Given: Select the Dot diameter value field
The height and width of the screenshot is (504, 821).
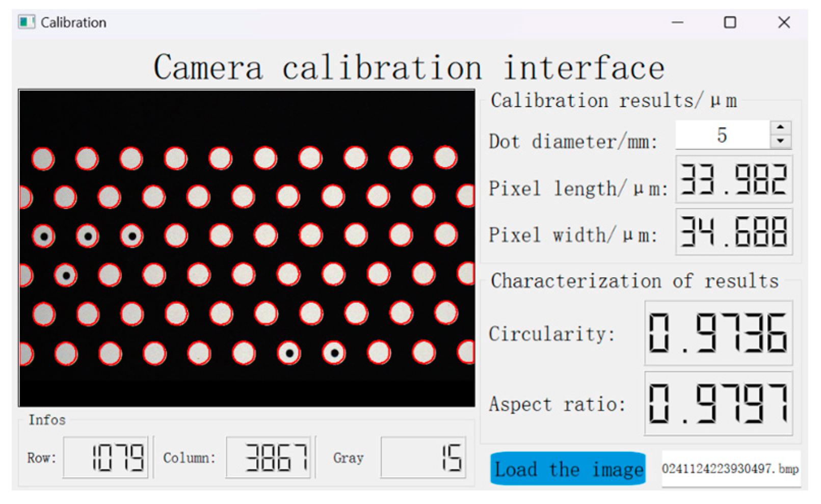Looking at the screenshot, I should (722, 135).
